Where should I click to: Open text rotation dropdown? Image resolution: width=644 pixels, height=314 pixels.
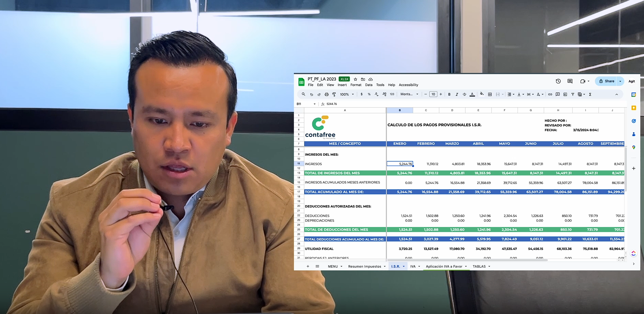(540, 95)
